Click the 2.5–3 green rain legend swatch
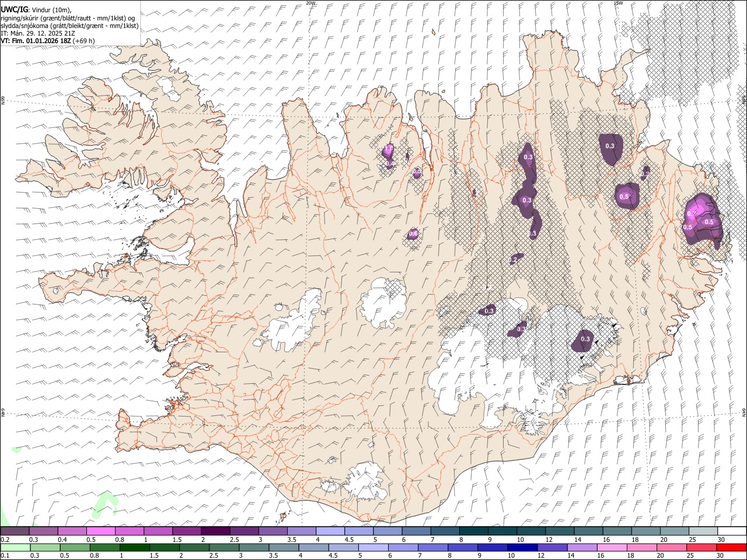This screenshot has height=560, width=747. (224, 547)
